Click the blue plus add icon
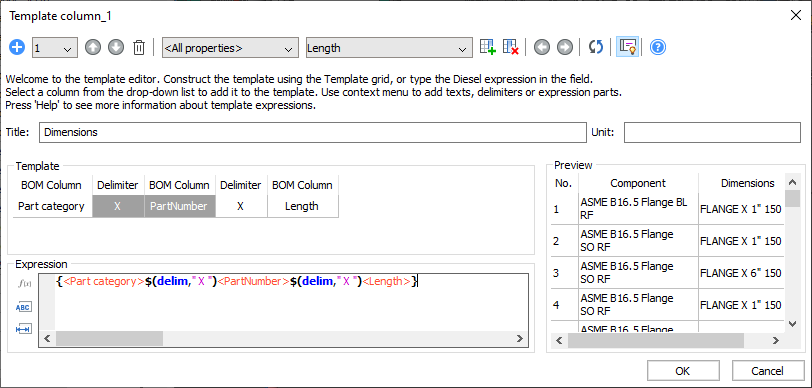The height and width of the screenshot is (388, 812). click(x=17, y=48)
